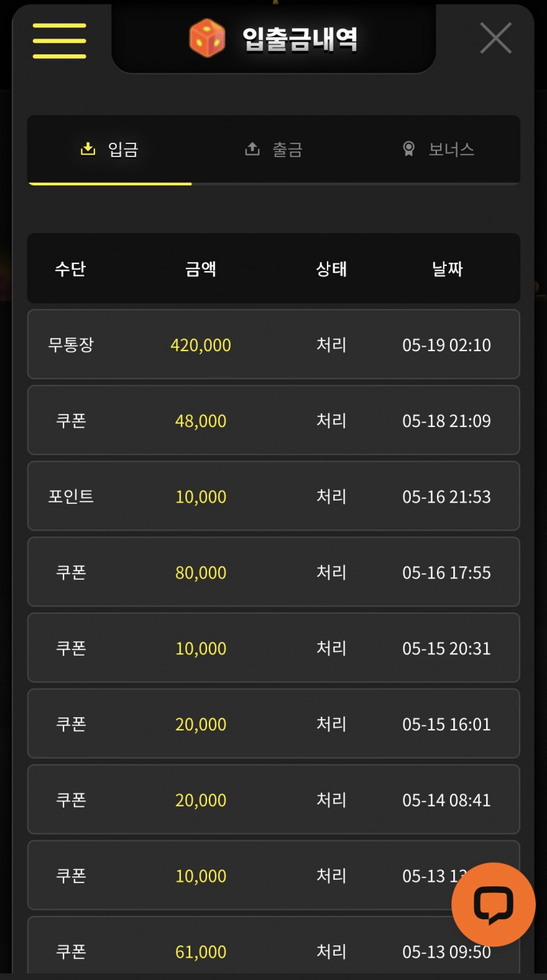The width and height of the screenshot is (547, 980).
Task: Click the 출금 upload arrow icon
Action: 252,149
